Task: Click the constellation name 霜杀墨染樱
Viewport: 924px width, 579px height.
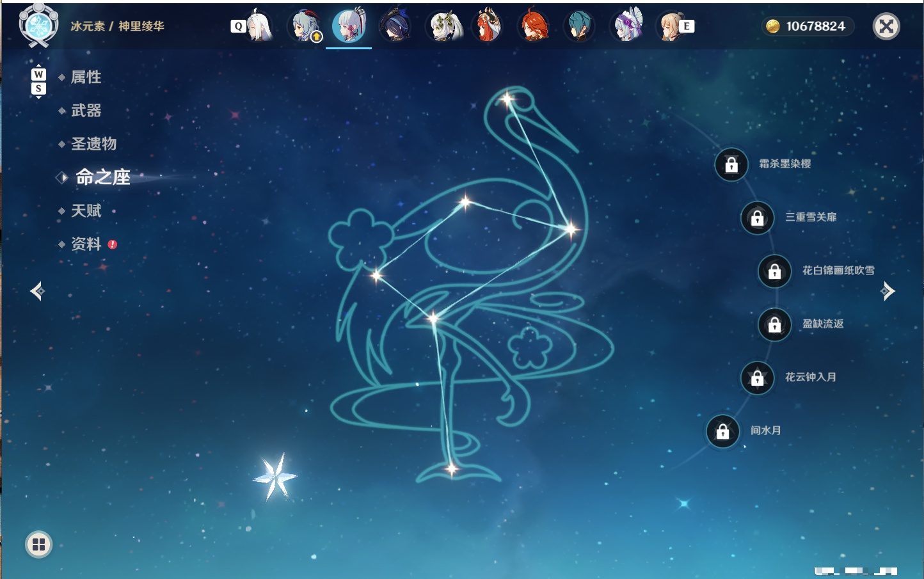Action: click(785, 164)
